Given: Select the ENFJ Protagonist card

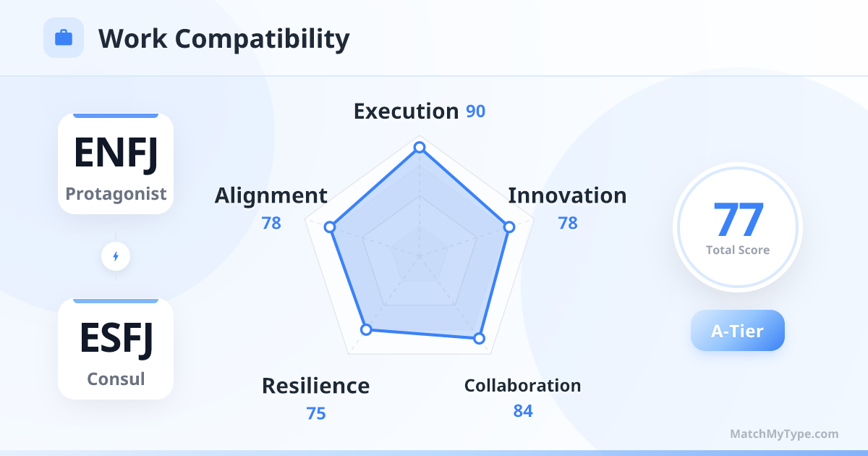Looking at the screenshot, I should click(x=116, y=164).
